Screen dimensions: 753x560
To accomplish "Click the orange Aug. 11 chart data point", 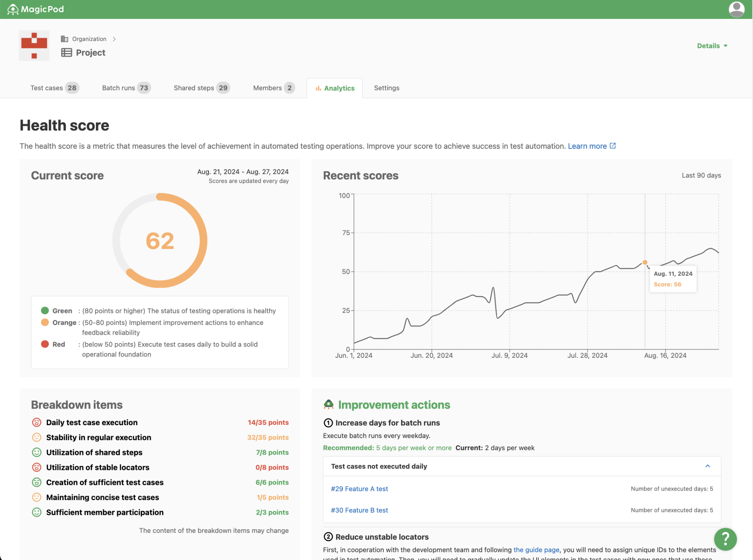I will pos(645,262).
